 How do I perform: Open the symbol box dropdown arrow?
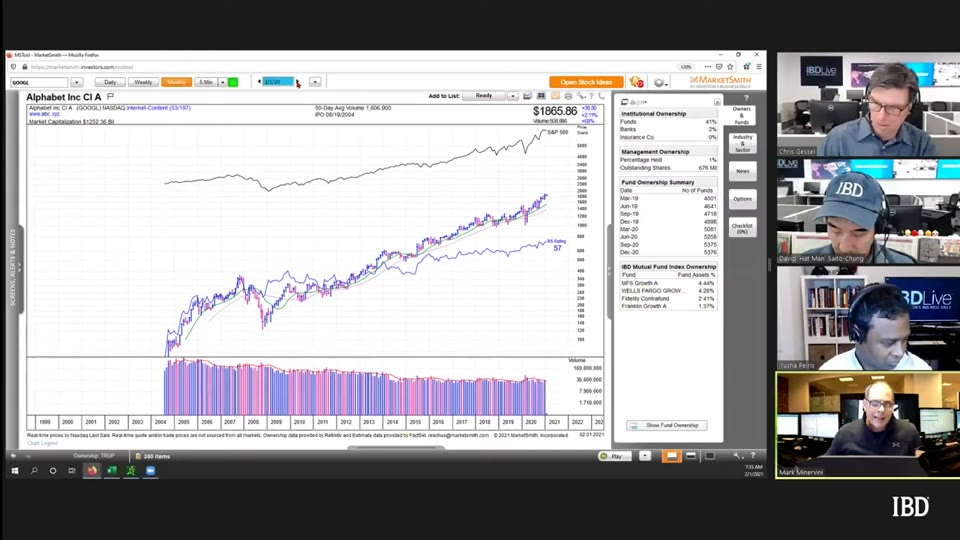click(x=76, y=82)
